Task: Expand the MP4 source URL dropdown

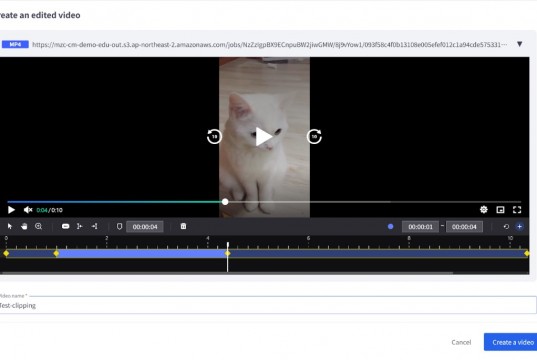Action: point(520,44)
